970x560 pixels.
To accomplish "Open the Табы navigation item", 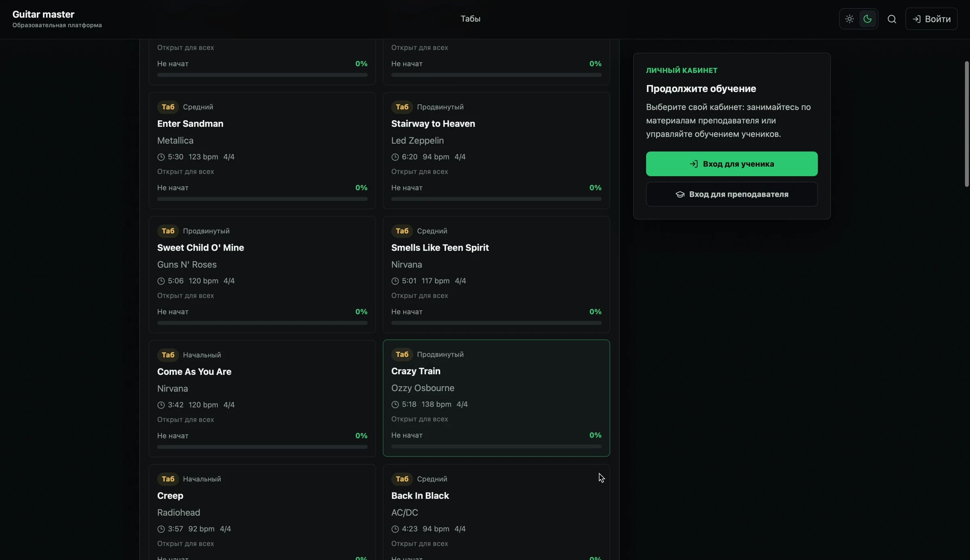I will coord(470,19).
